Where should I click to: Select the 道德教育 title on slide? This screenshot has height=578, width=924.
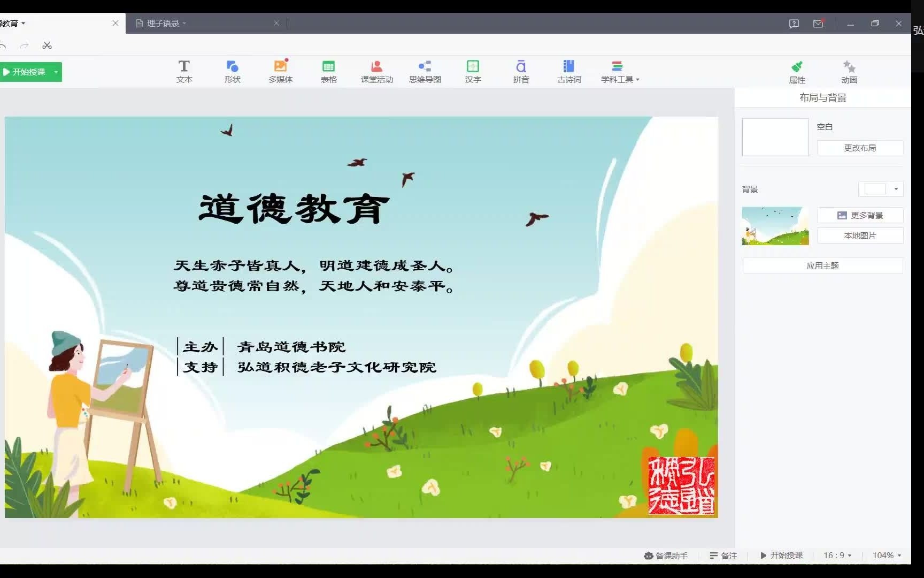[x=294, y=209]
